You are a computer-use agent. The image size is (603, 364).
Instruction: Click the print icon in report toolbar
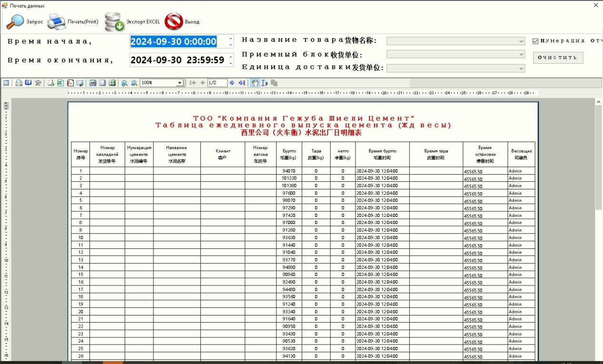(19, 83)
